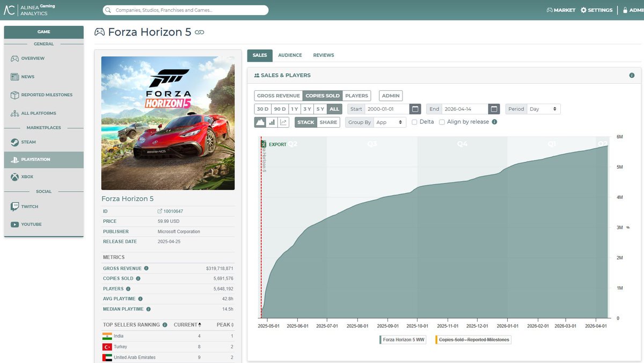The image size is (644, 363).
Task: Open the Start date calendar picker
Action: [415, 109]
